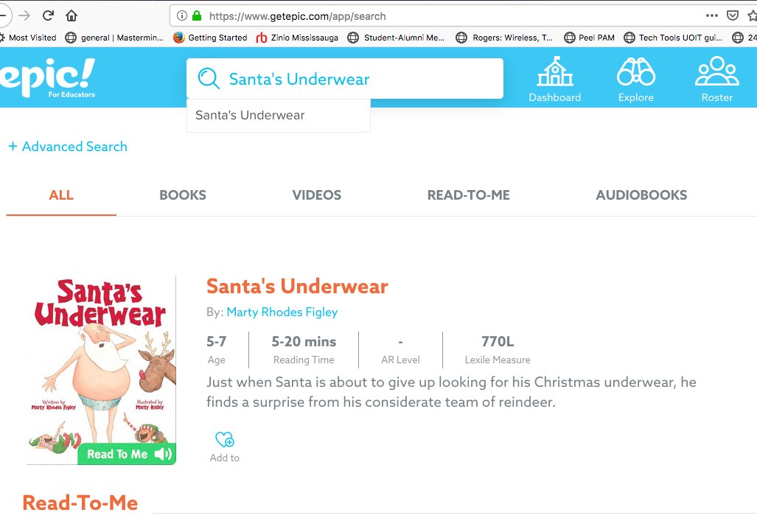Screen dimensions: 757x532
Task: Click the 770L Lexile Measure value
Action: point(498,341)
